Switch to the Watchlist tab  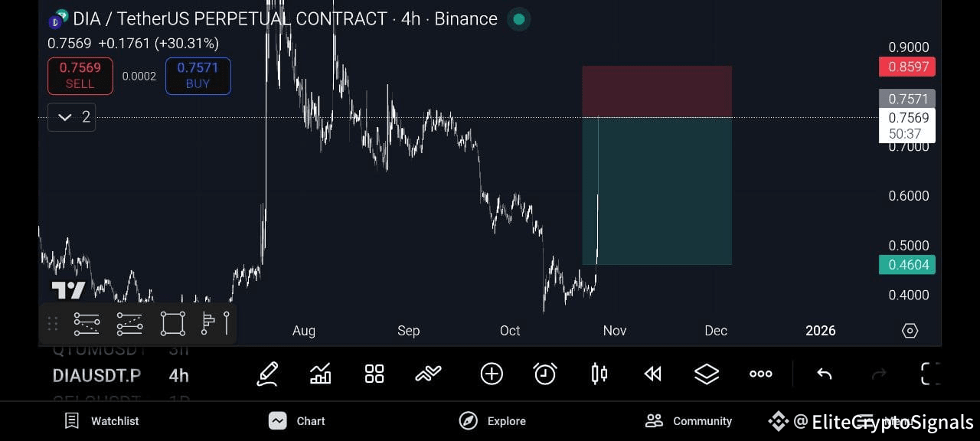(x=102, y=420)
